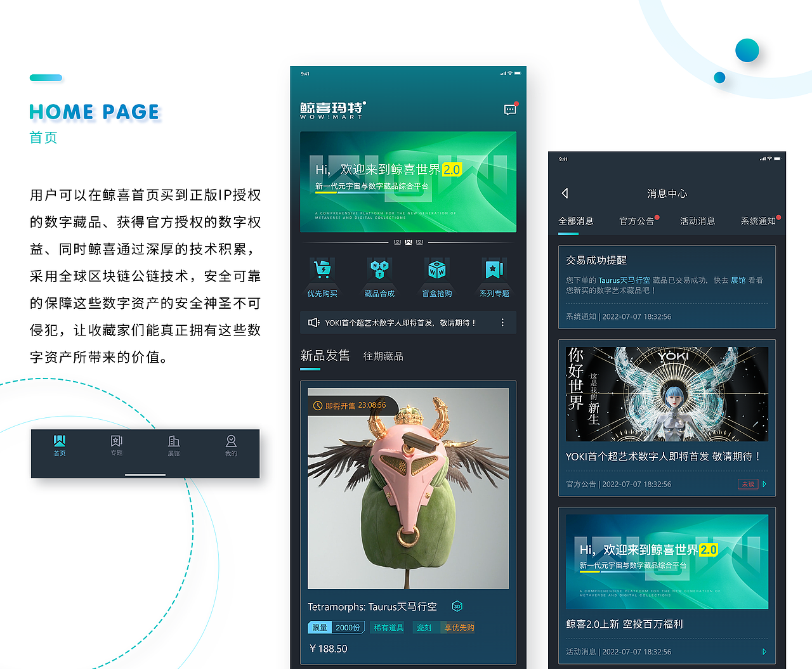This screenshot has height=669, width=812.
Task: Tap the ¥188.50 price
Action: (x=328, y=649)
